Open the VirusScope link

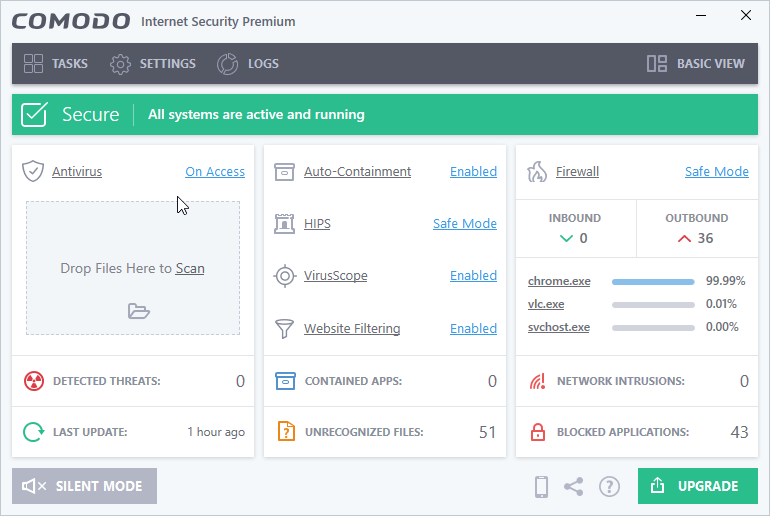click(x=335, y=275)
